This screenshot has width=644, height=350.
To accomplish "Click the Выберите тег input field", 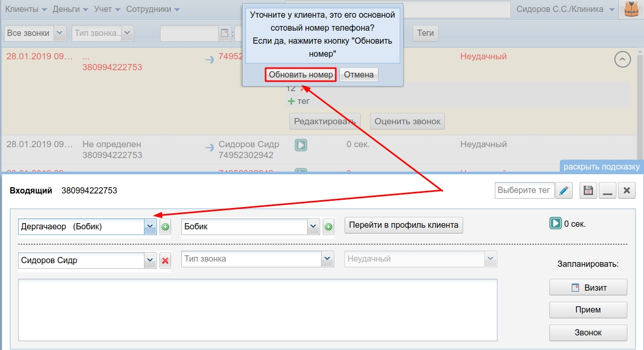I will (x=524, y=190).
